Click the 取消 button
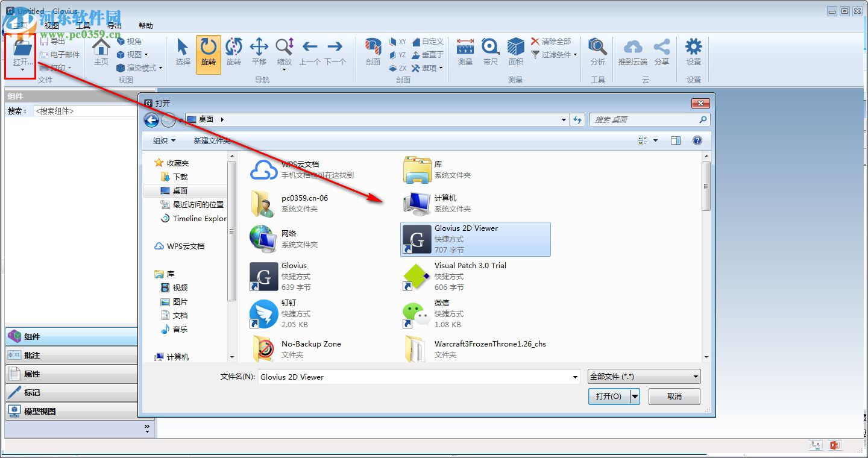 (x=675, y=396)
